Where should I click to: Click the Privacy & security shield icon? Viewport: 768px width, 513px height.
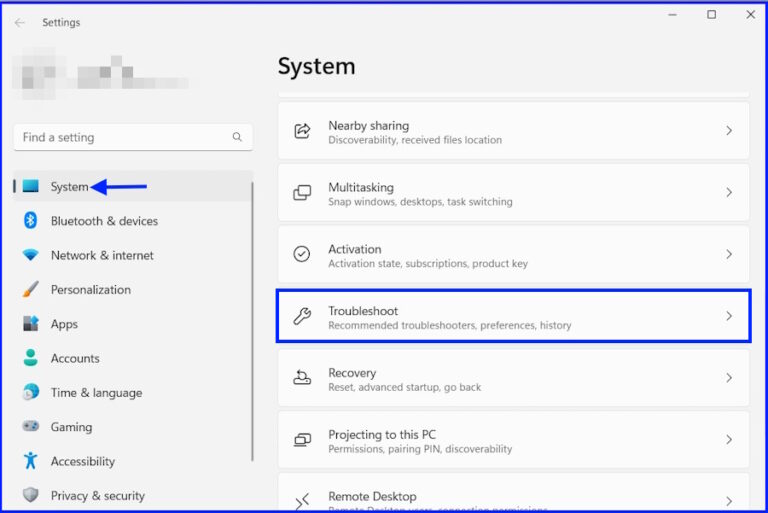[30, 495]
